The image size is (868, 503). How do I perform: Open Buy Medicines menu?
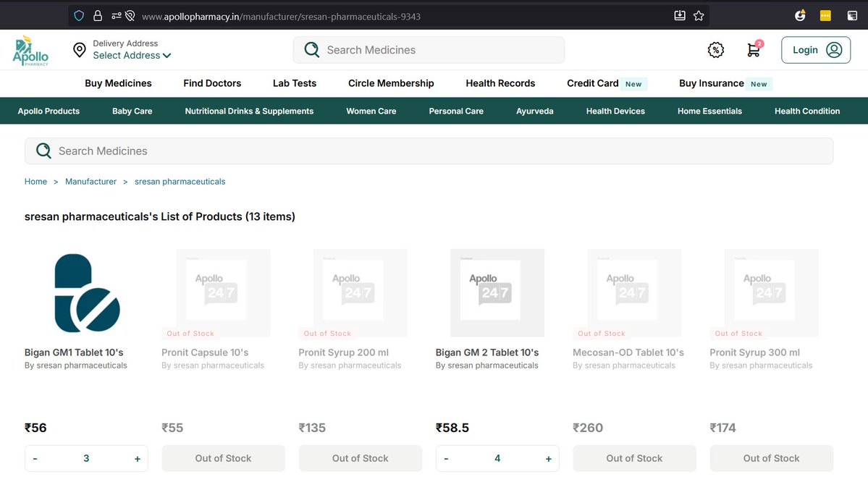point(118,83)
